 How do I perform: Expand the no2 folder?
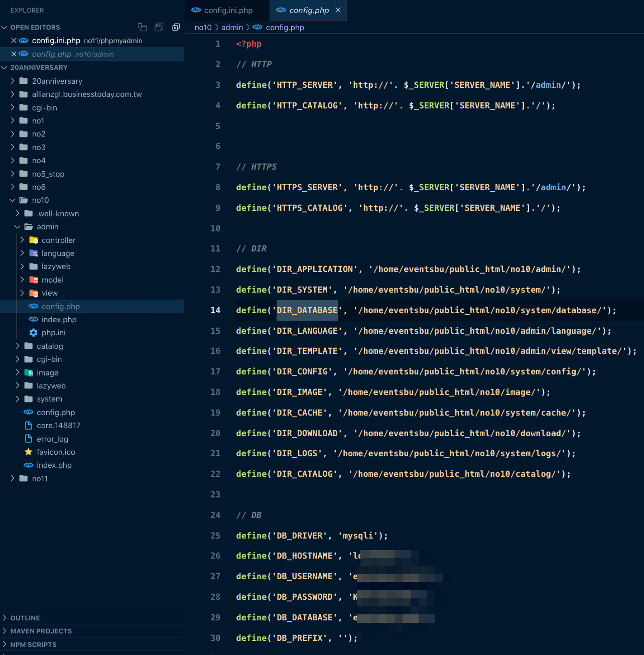[13, 134]
